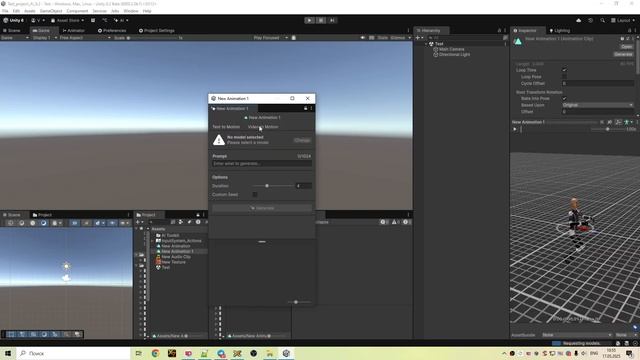Viewport: 640px width, 360px height.
Task: Click the Play button in the toolbar
Action: point(309,20)
